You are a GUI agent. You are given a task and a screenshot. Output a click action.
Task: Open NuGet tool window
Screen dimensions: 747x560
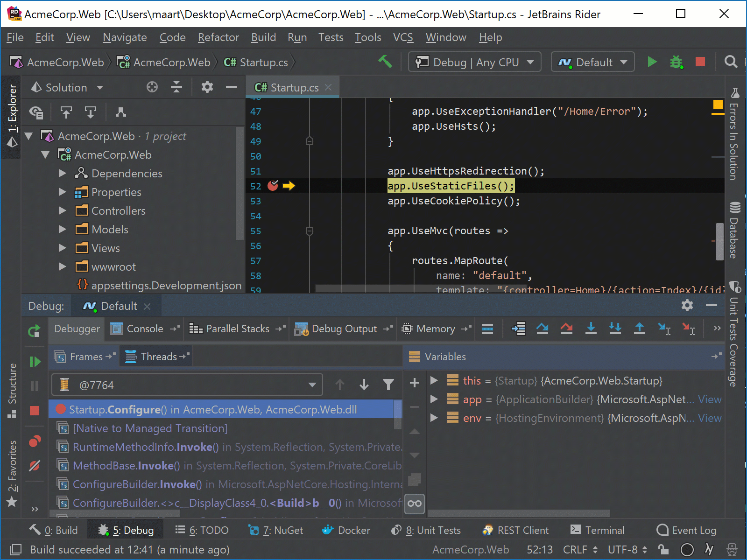[x=275, y=530]
